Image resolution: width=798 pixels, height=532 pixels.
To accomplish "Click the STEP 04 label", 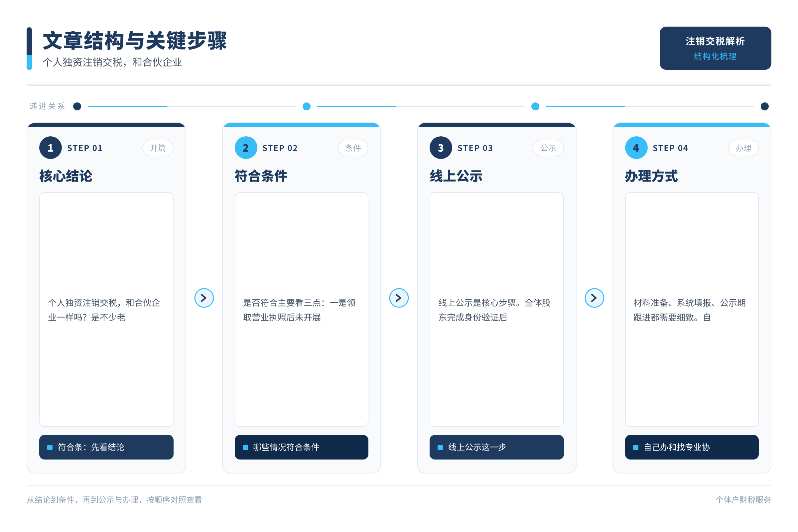I will coord(670,148).
